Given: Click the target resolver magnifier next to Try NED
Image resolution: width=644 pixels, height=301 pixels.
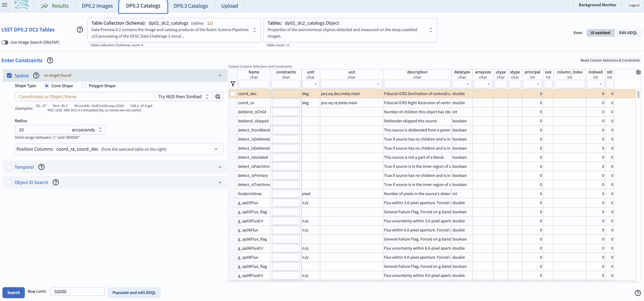Looking at the screenshot, I should click(x=217, y=96).
